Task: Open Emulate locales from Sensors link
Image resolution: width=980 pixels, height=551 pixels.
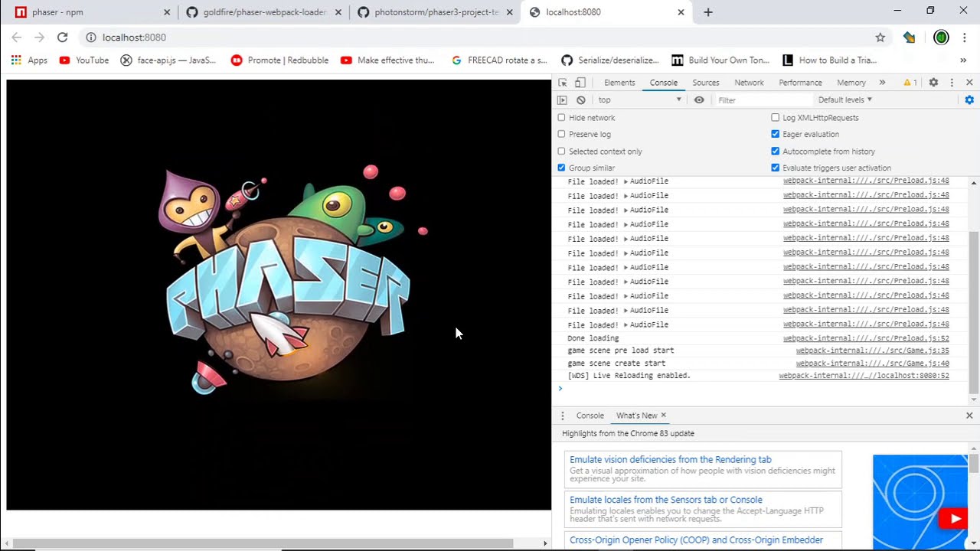Action: (x=665, y=500)
